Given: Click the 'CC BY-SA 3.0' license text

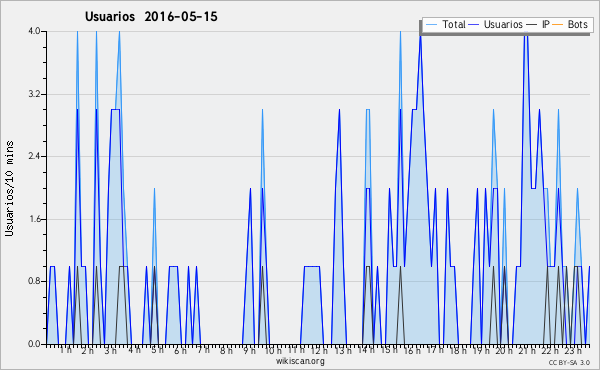Looking at the screenshot, I should (569, 362).
